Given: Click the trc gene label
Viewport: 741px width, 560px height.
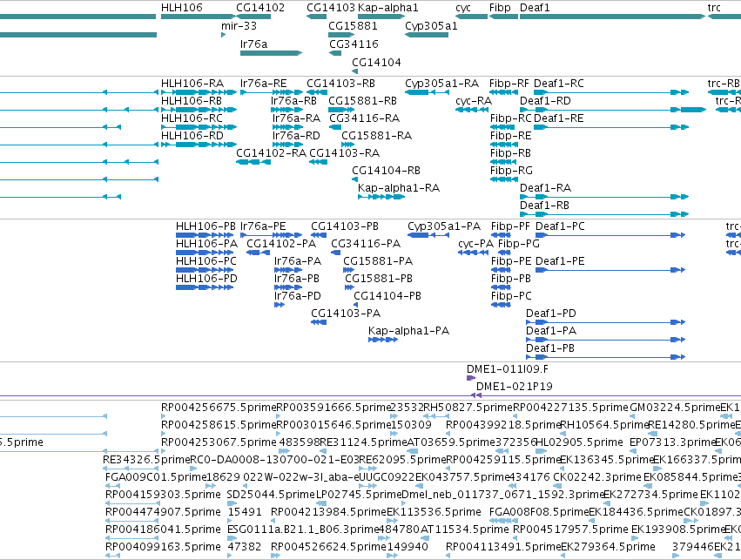Looking at the screenshot, I should point(714,8).
